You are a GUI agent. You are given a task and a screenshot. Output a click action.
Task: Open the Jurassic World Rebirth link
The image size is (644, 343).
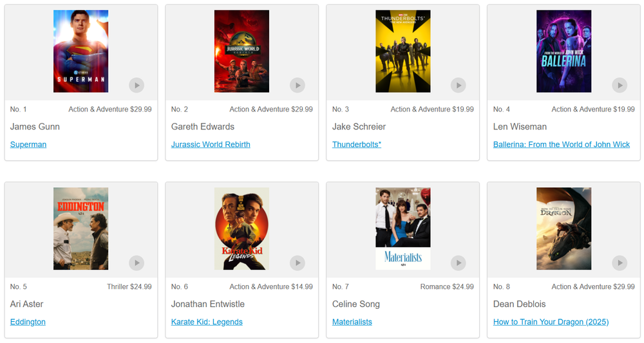(x=211, y=144)
